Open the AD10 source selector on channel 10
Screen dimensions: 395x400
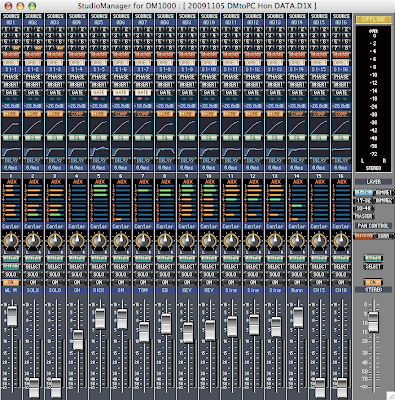(209, 22)
